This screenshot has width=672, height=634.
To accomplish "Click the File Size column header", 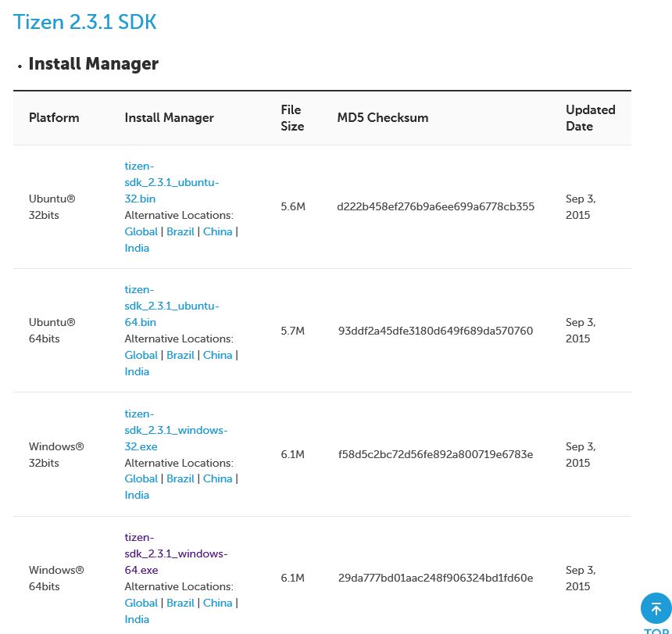I will 292,118.
